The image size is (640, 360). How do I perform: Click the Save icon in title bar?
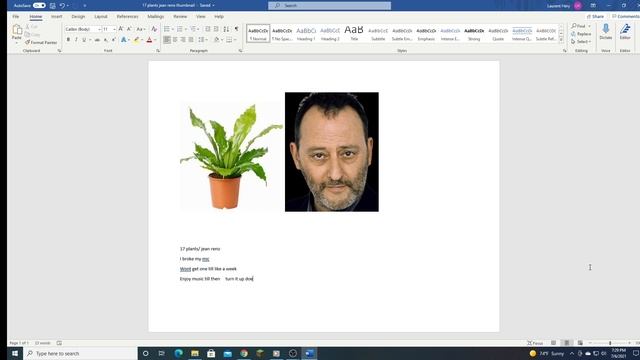tap(53, 6)
